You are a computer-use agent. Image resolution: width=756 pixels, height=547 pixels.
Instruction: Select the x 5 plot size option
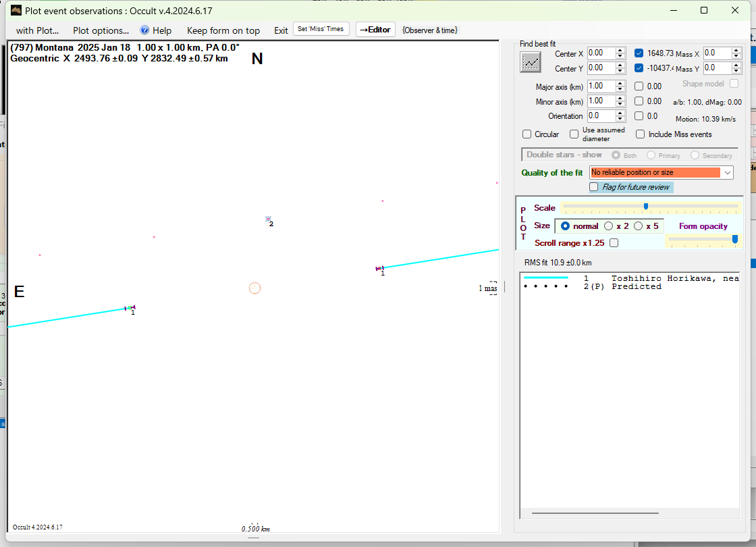639,226
